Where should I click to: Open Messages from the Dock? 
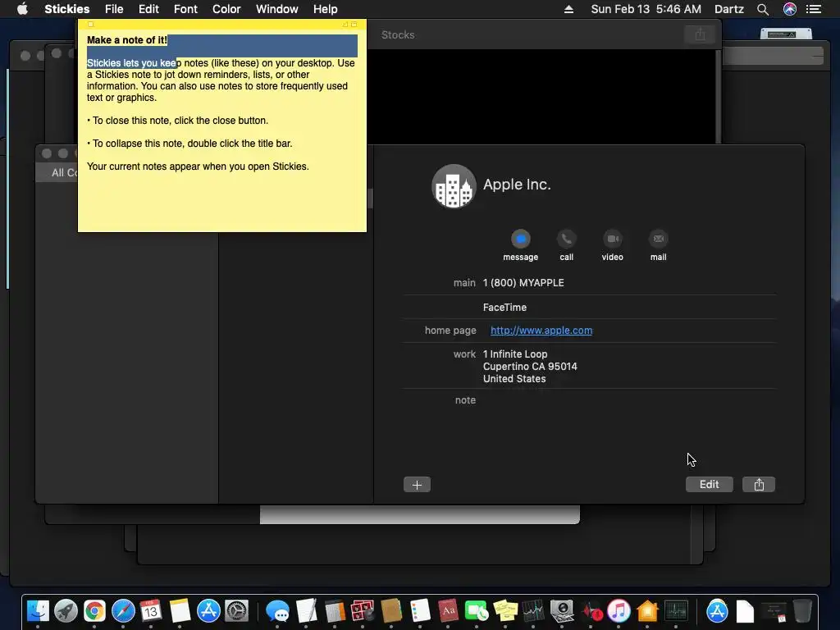pyautogui.click(x=277, y=610)
